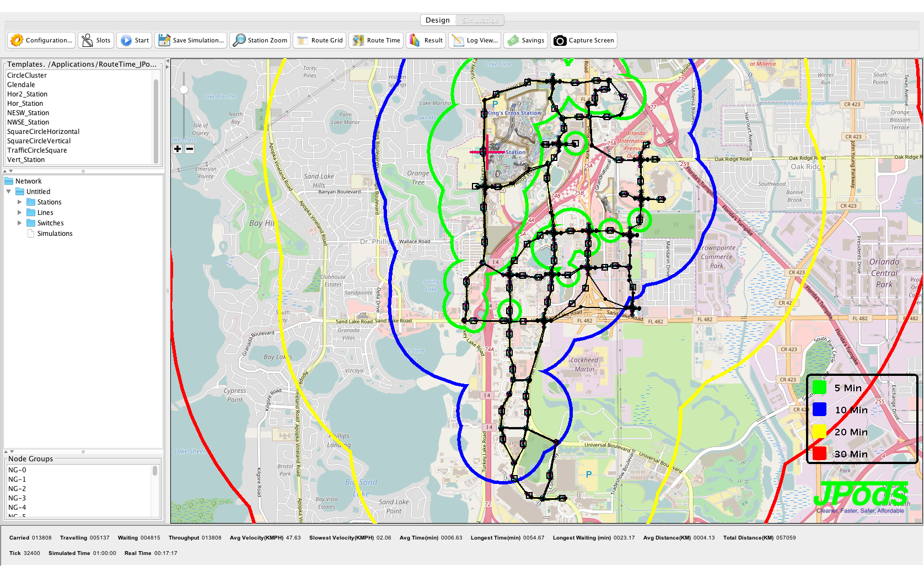Viewport: 924px width, 566px height.
Task: Open the Result chart
Action: tap(415, 40)
